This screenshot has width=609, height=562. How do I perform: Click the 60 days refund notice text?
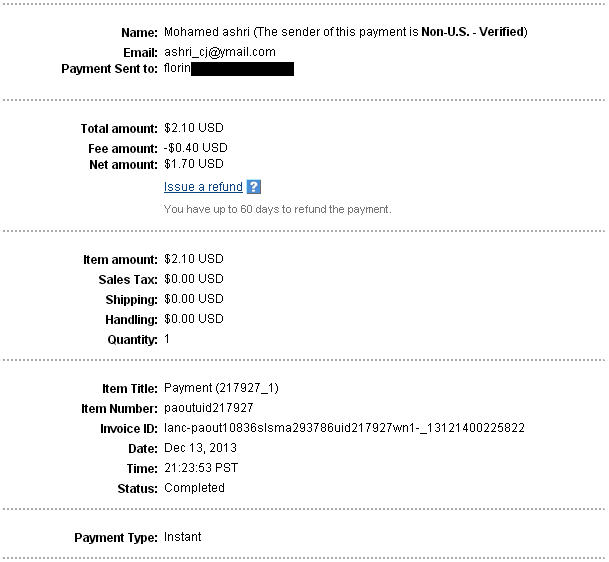coord(277,210)
